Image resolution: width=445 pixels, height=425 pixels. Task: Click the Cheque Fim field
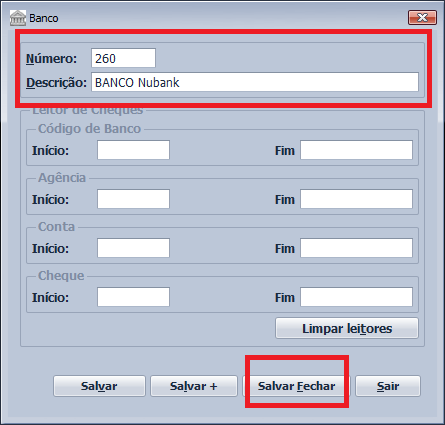[356, 297]
